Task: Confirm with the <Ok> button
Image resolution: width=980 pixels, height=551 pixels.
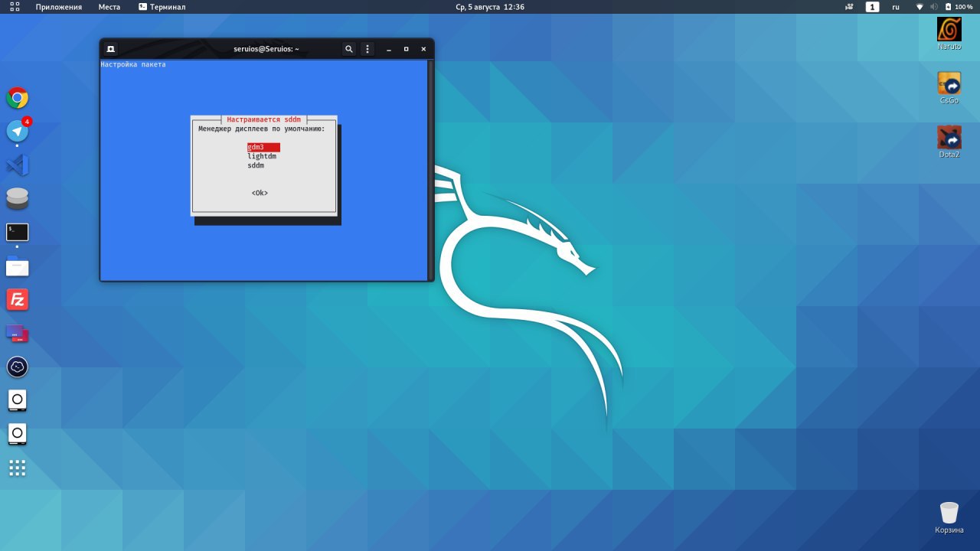Action: [260, 193]
